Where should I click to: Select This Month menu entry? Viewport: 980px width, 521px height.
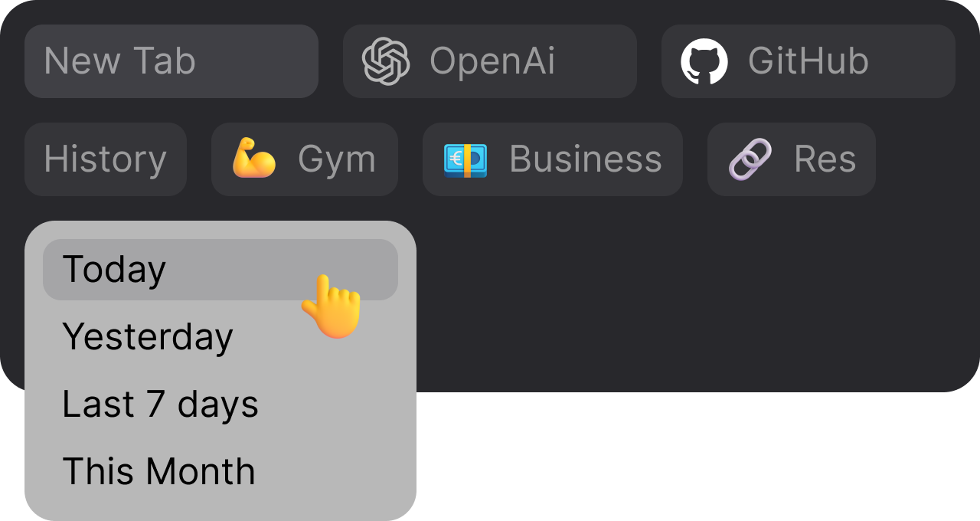point(220,472)
